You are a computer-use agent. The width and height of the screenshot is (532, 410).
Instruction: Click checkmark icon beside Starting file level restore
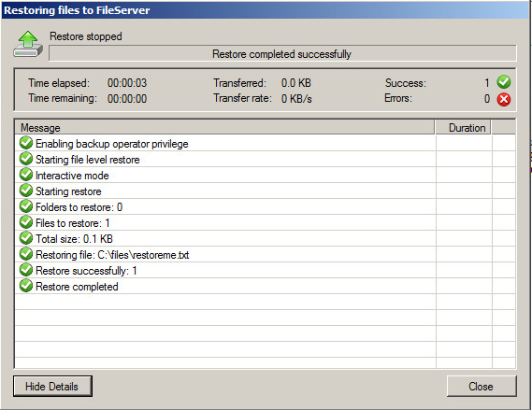click(x=26, y=159)
